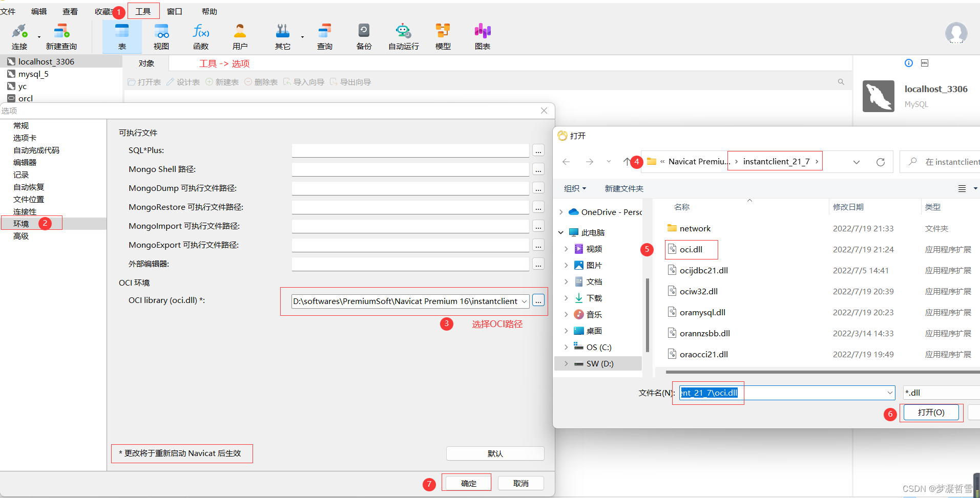Image resolution: width=980 pixels, height=498 pixels.
Task: Expand the OS (C:) drive node
Action: (566, 347)
